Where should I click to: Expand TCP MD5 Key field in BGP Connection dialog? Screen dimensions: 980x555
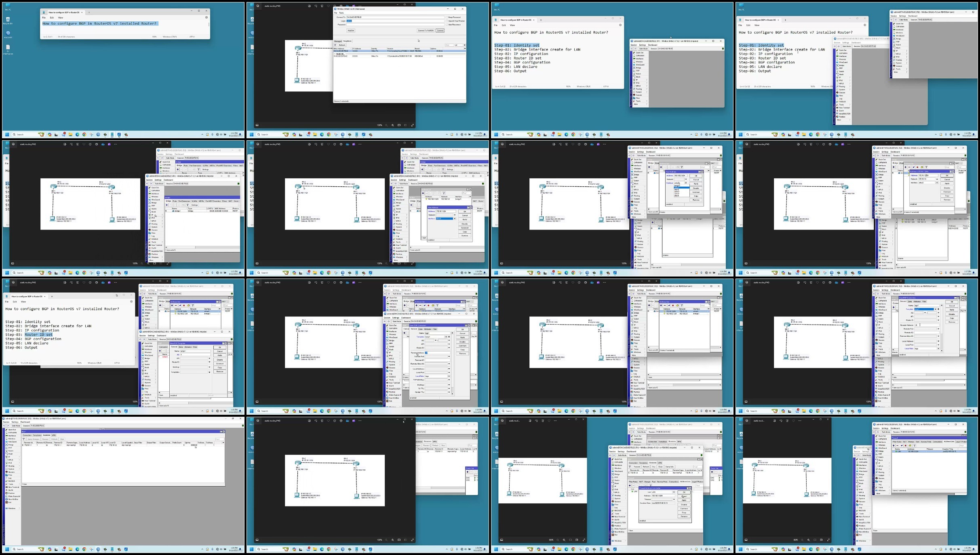coord(449,380)
